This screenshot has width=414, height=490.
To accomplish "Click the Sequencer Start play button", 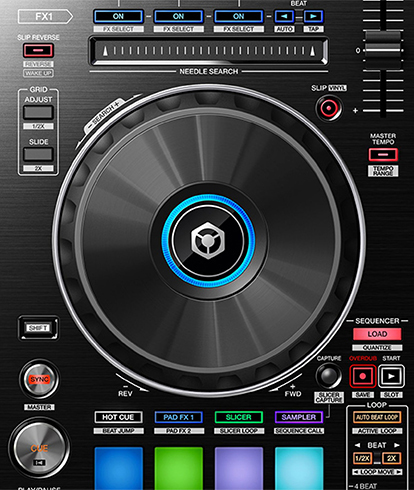I will pyautogui.click(x=391, y=376).
